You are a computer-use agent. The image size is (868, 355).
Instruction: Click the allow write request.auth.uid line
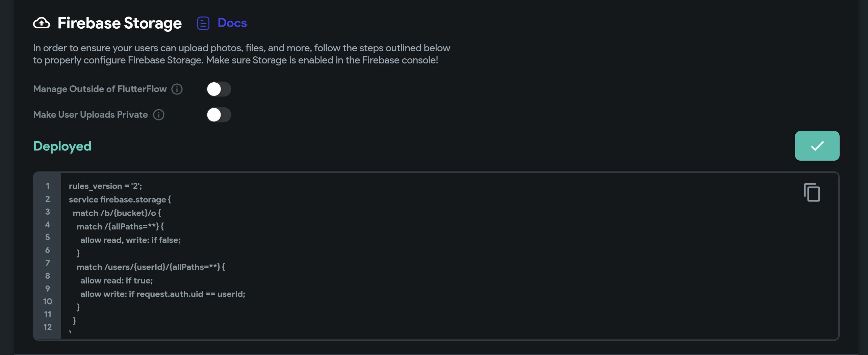point(162,294)
